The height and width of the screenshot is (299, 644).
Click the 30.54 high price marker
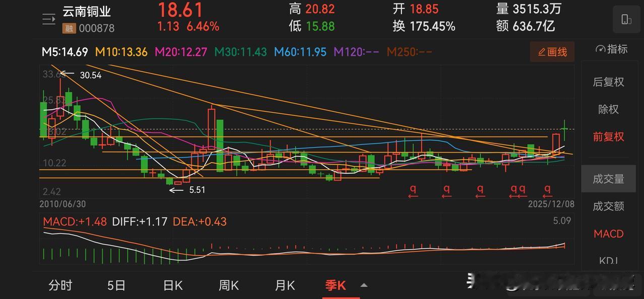(x=91, y=75)
